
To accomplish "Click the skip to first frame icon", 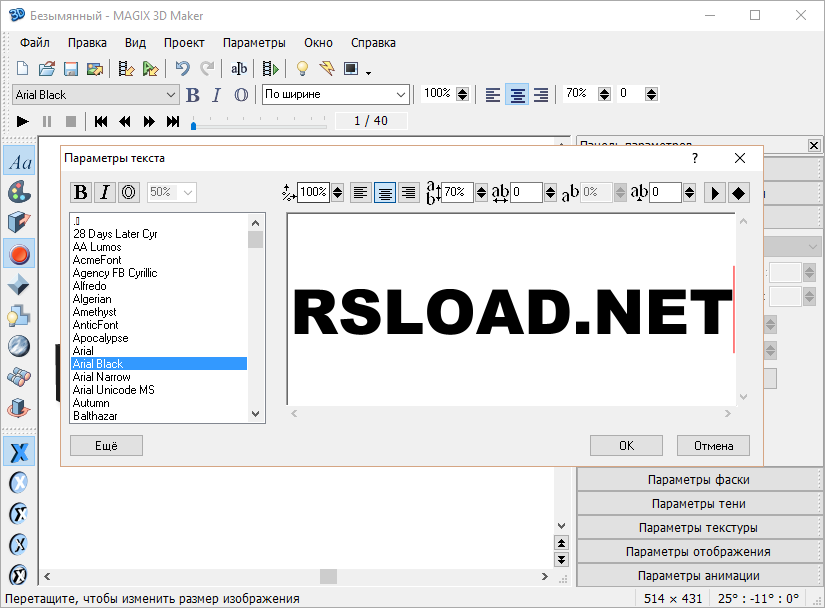I will click(x=101, y=121).
